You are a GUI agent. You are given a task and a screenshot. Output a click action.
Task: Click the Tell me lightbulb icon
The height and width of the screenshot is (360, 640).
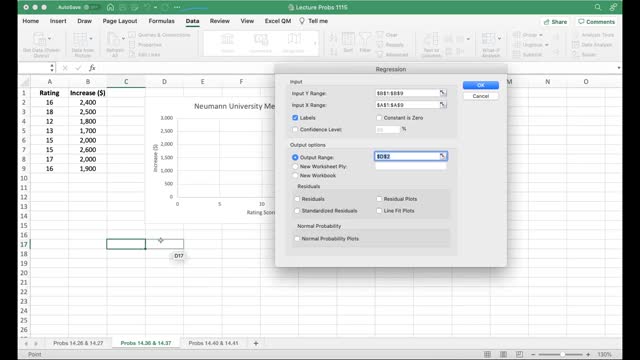(x=302, y=21)
